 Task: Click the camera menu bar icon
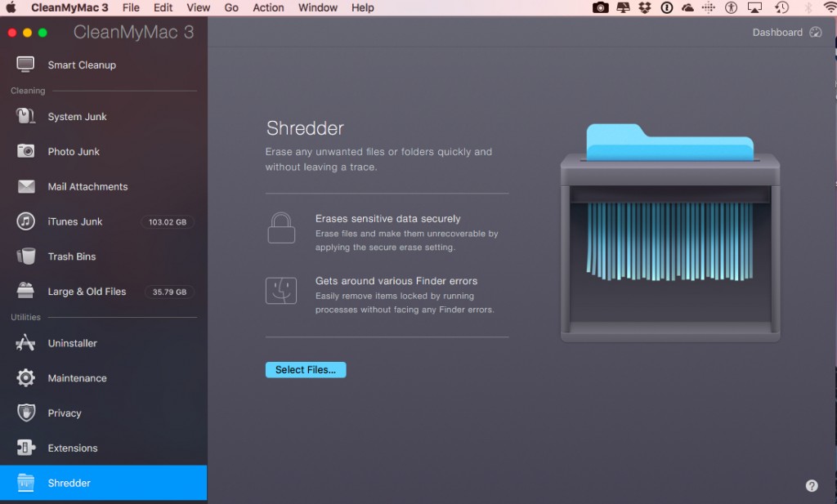601,7
